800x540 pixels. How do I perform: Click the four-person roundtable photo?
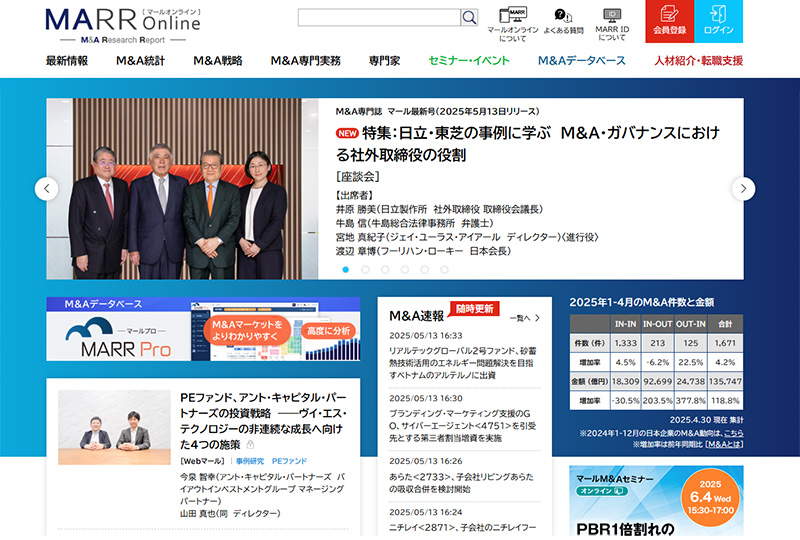click(182, 189)
